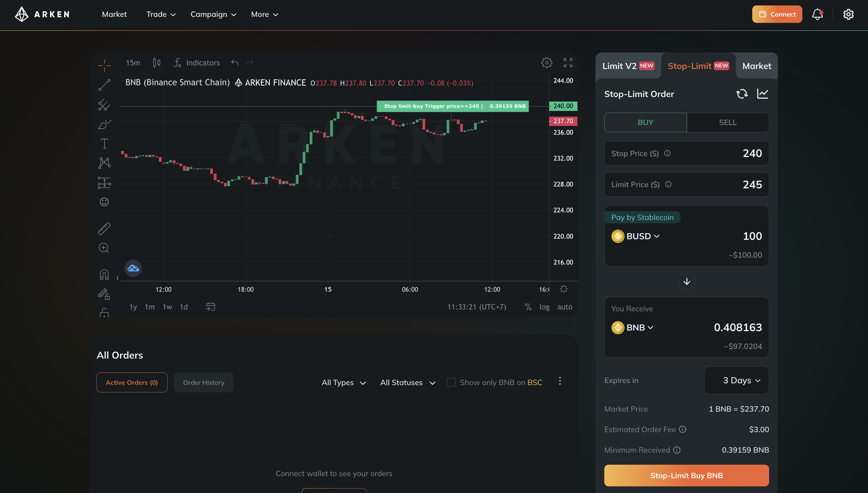Viewport: 868px width, 493px height.
Task: Expand the Campaign menu
Action: tap(213, 14)
